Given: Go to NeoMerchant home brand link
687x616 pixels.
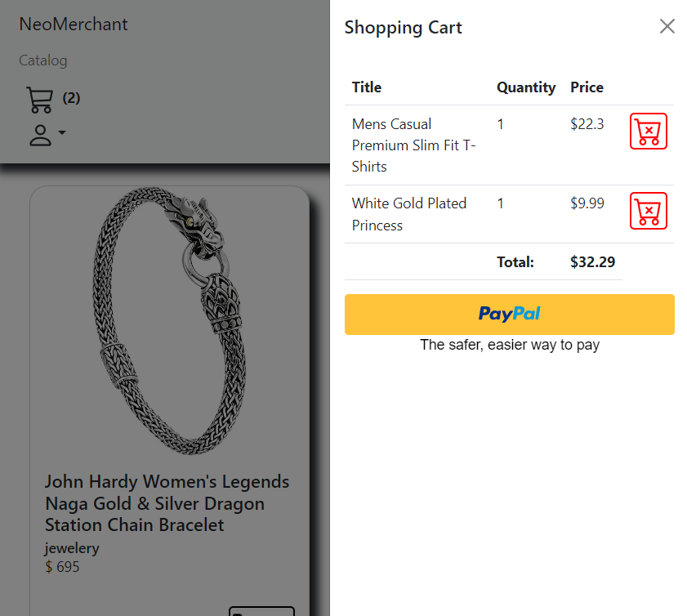Looking at the screenshot, I should (x=74, y=24).
